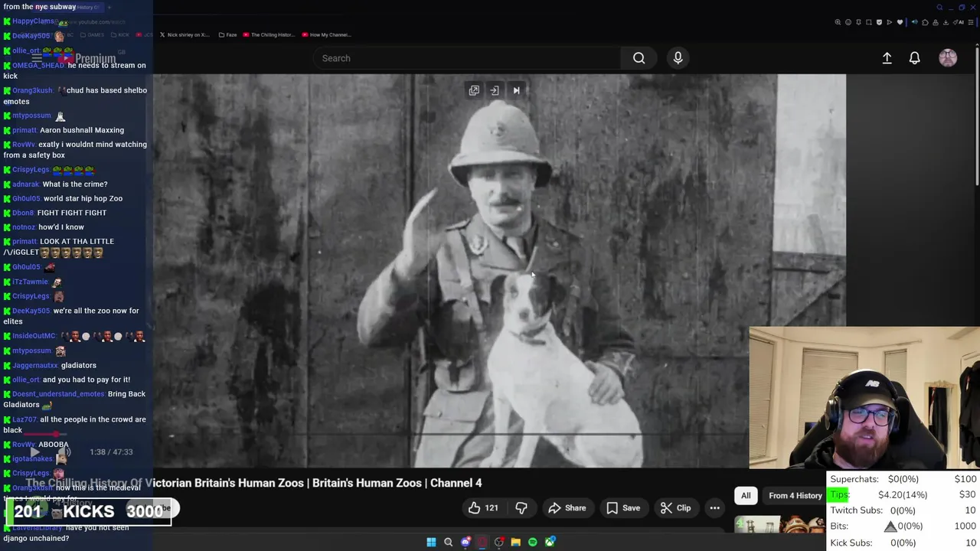Click the exit-arrow icon above the video
Screen dimensions: 980x551
[x=495, y=90]
